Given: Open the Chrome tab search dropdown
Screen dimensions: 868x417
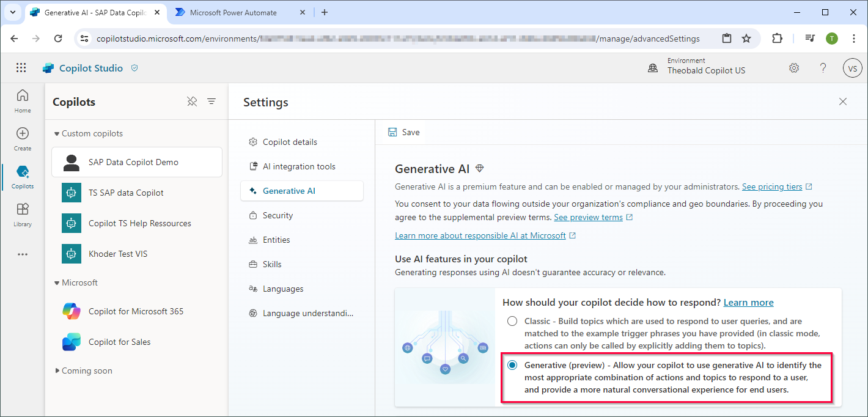Looking at the screenshot, I should 12,12.
